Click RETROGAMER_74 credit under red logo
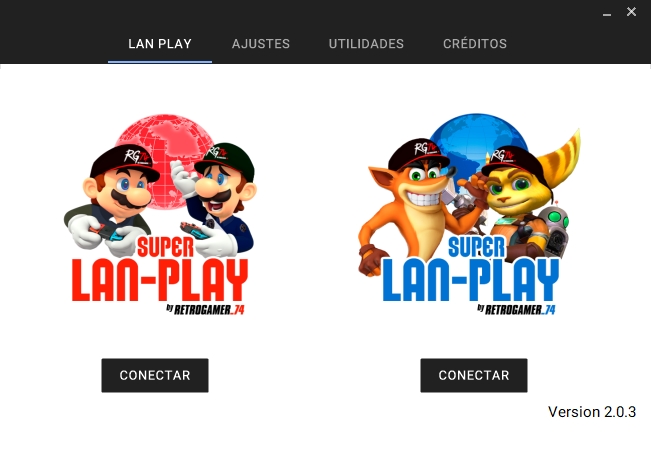Image resolution: width=651 pixels, height=461 pixels. (206, 310)
